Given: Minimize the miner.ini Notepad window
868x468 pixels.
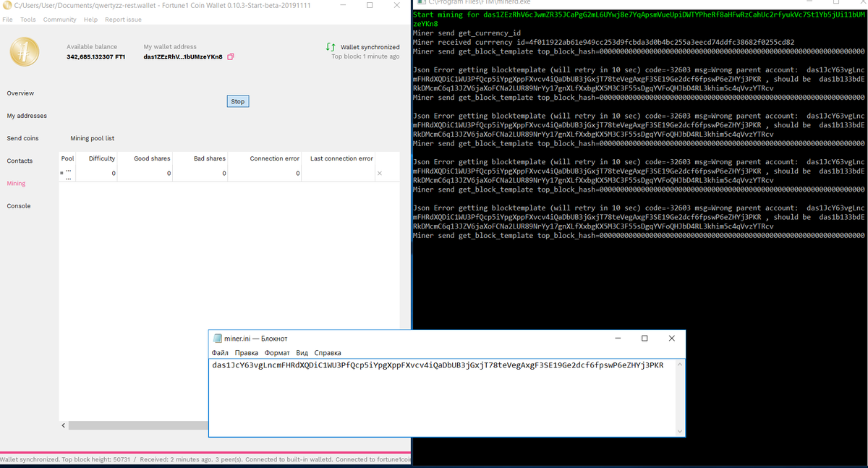Looking at the screenshot, I should pos(618,338).
